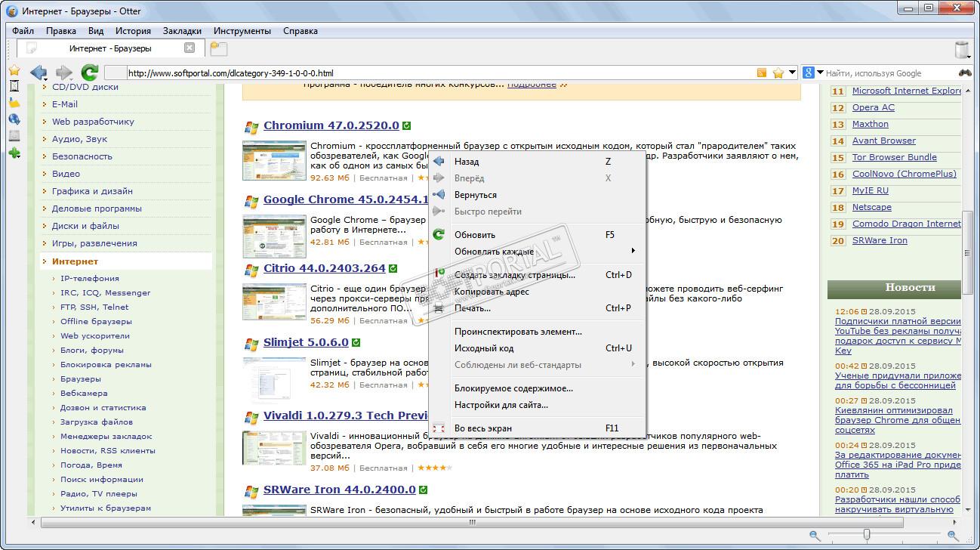Open the Закладки menu
Screen dimensions: 980x550
182,31
